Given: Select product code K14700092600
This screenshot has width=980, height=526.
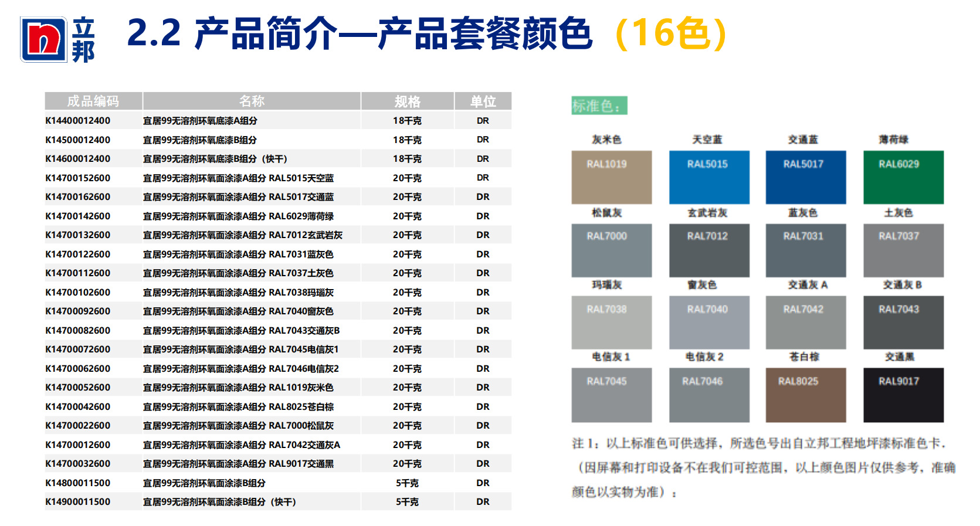Looking at the screenshot, I should [x=78, y=311].
